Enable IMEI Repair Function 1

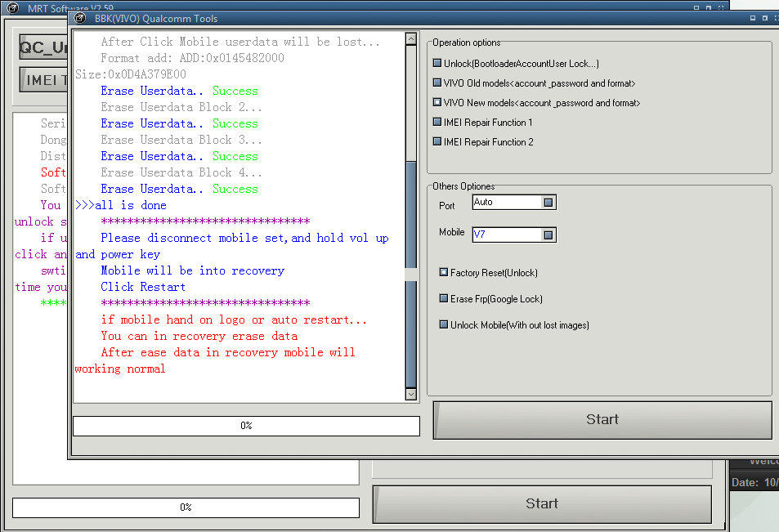[x=437, y=122]
